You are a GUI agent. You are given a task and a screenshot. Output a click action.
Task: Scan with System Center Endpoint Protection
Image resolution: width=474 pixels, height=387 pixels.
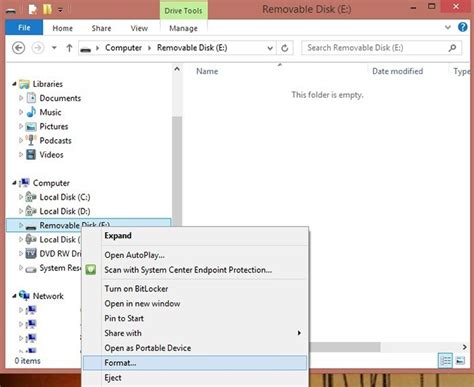195,270
